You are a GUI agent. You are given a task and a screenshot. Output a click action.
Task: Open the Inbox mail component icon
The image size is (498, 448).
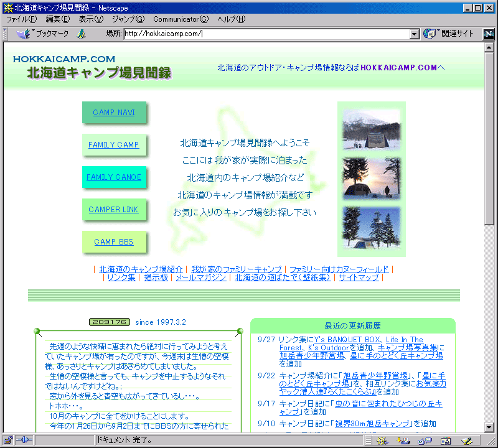[403, 441]
